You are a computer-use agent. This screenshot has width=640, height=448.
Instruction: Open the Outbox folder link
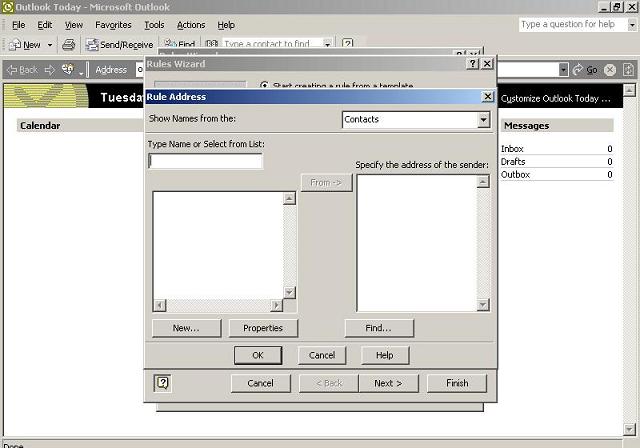click(x=515, y=175)
